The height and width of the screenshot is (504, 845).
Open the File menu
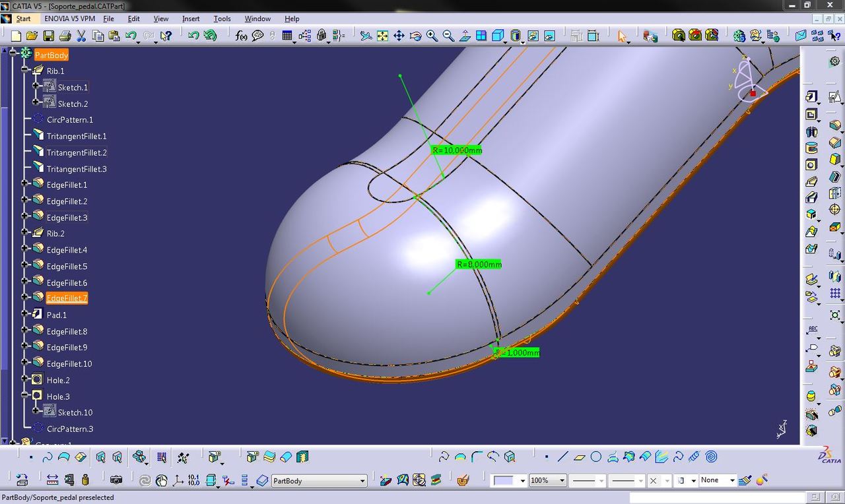pyautogui.click(x=109, y=18)
